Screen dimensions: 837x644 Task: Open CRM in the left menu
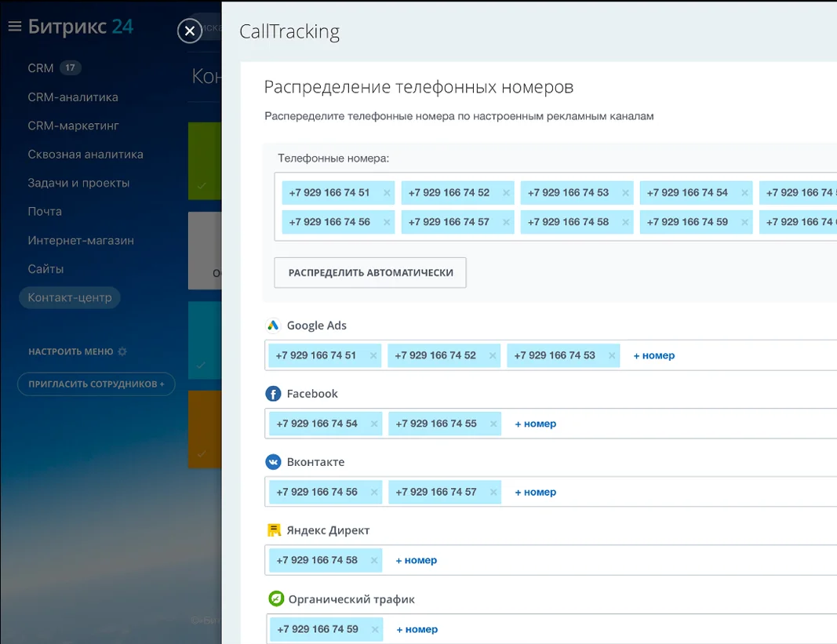tap(41, 68)
